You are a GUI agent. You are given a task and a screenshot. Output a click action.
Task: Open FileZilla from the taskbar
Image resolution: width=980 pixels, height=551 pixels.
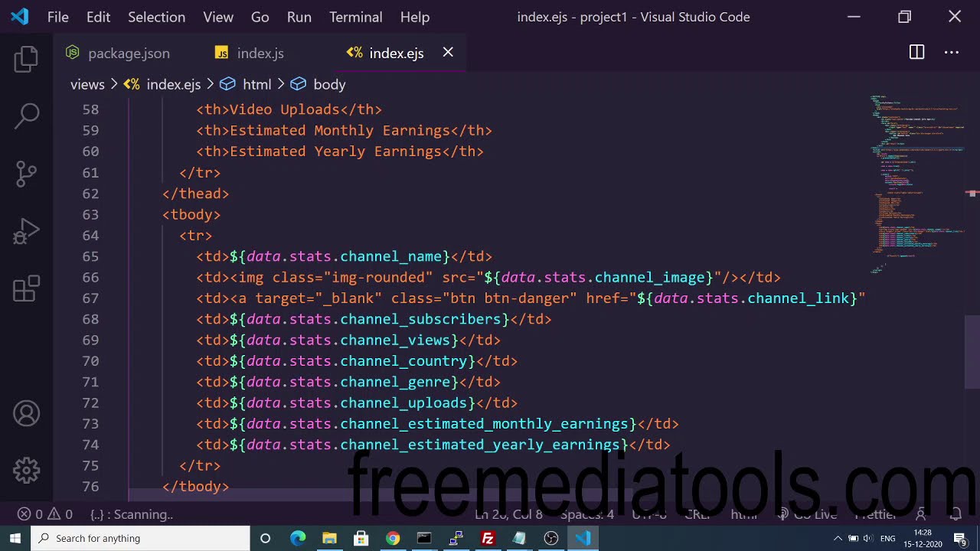click(x=487, y=538)
